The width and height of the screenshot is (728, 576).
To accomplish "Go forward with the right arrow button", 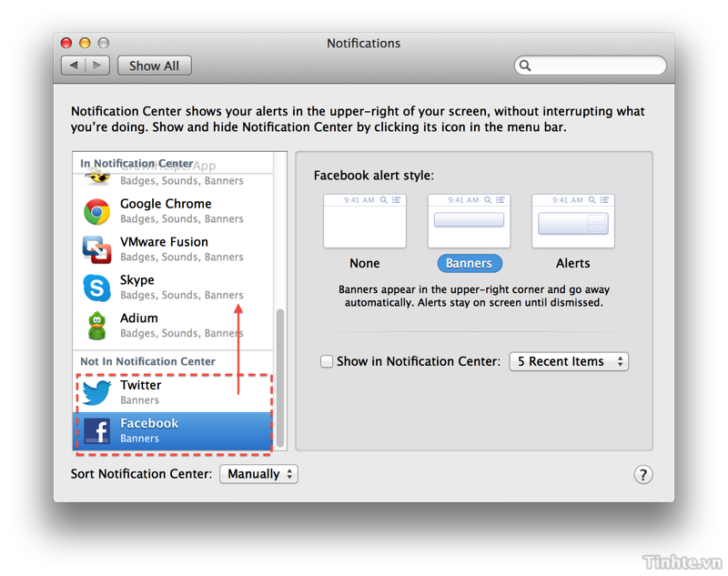I will tap(97, 66).
